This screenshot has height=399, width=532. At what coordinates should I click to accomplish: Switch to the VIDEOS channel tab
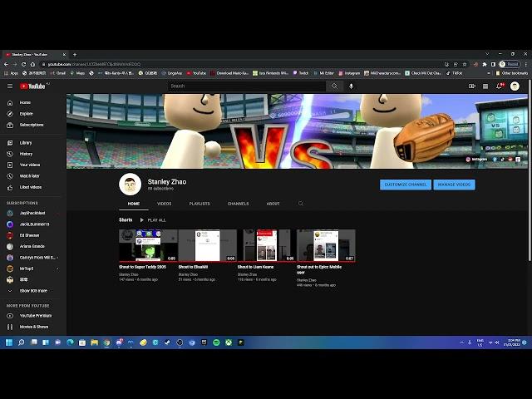click(x=165, y=204)
